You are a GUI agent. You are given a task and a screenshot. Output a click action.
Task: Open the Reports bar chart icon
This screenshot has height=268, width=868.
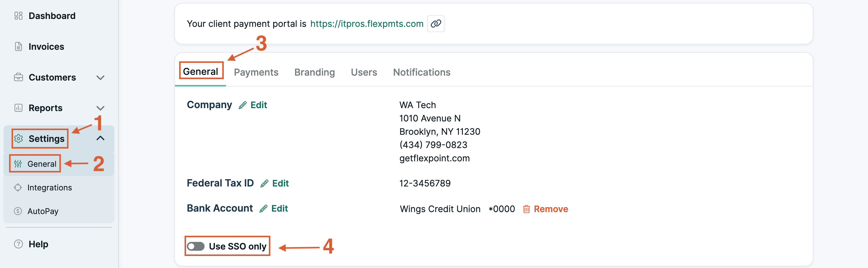click(x=18, y=108)
